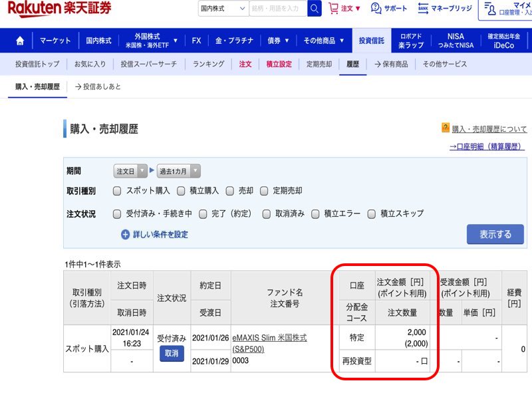This screenshot has width=532, height=399.
Task: Click the plus icon for 詳しい条件を設定
Action: [x=125, y=234]
